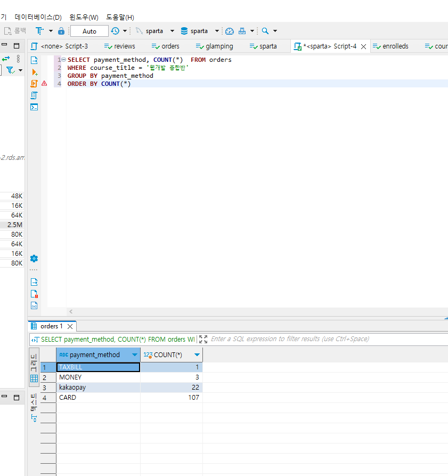The height and width of the screenshot is (476, 448).
Task: Click the magnifier search icon
Action: pos(265,31)
